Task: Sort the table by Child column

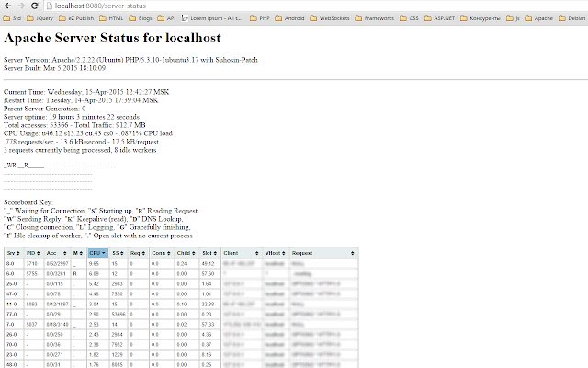Action: pyautogui.click(x=187, y=253)
